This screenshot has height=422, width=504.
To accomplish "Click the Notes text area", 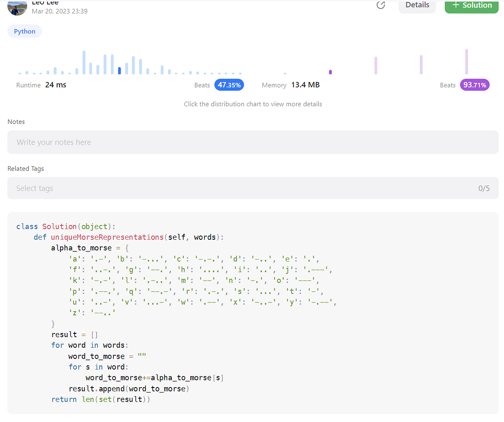I will click(252, 142).
